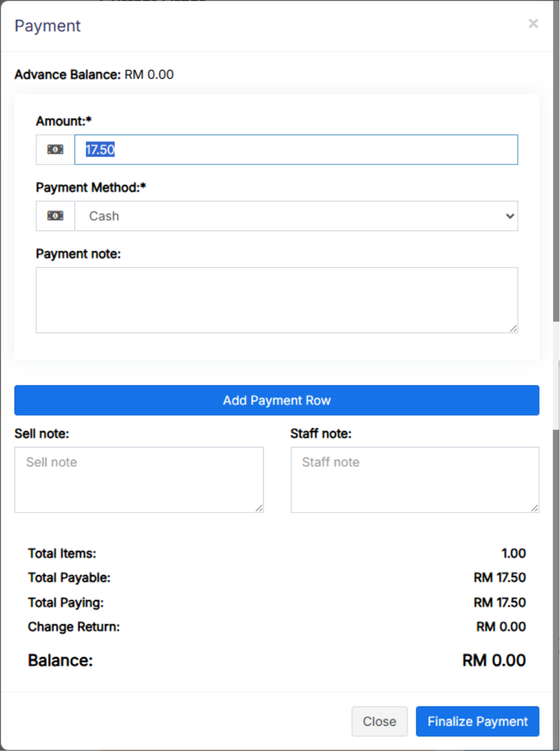
Task: Click the cash icon beside the Amount field
Action: click(55, 149)
